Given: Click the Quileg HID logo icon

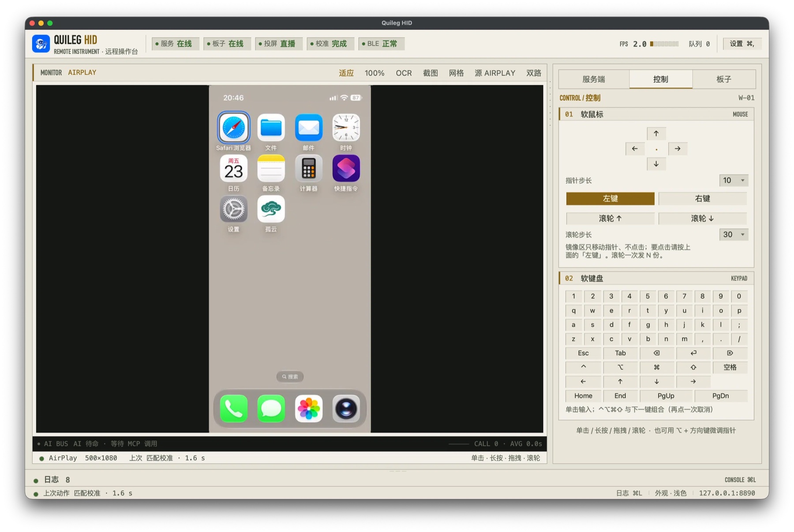Looking at the screenshot, I should (x=41, y=44).
